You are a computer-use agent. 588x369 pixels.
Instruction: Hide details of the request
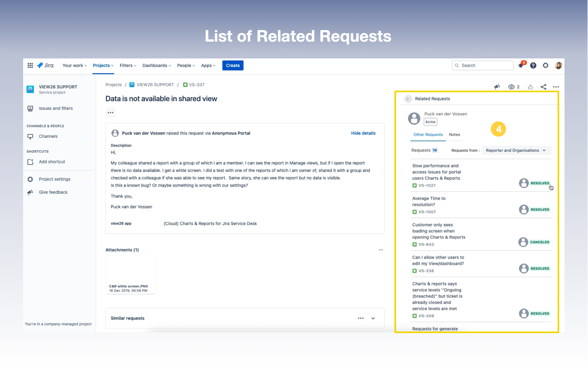(x=363, y=133)
